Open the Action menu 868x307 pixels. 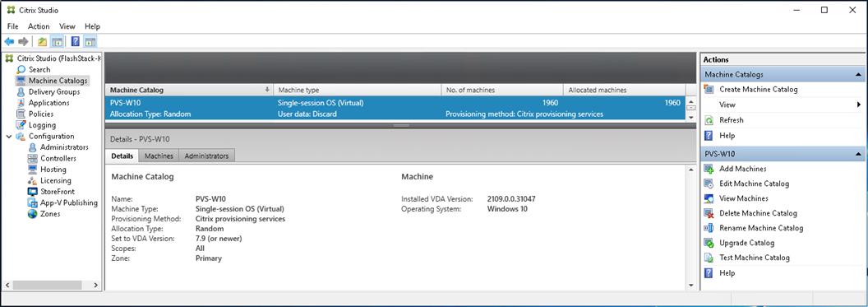click(x=39, y=26)
